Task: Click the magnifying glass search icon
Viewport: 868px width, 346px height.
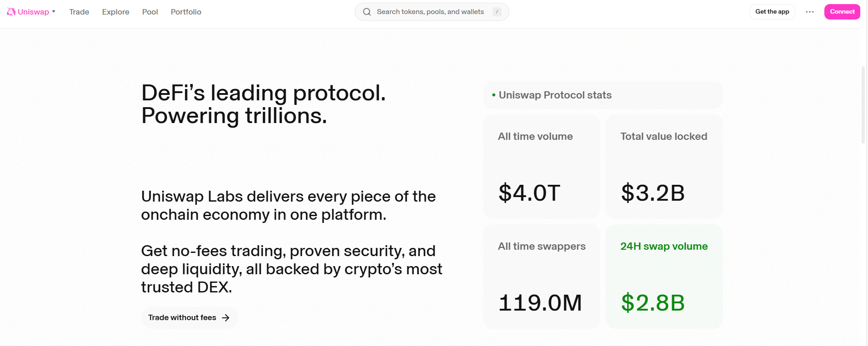Action: tap(367, 12)
